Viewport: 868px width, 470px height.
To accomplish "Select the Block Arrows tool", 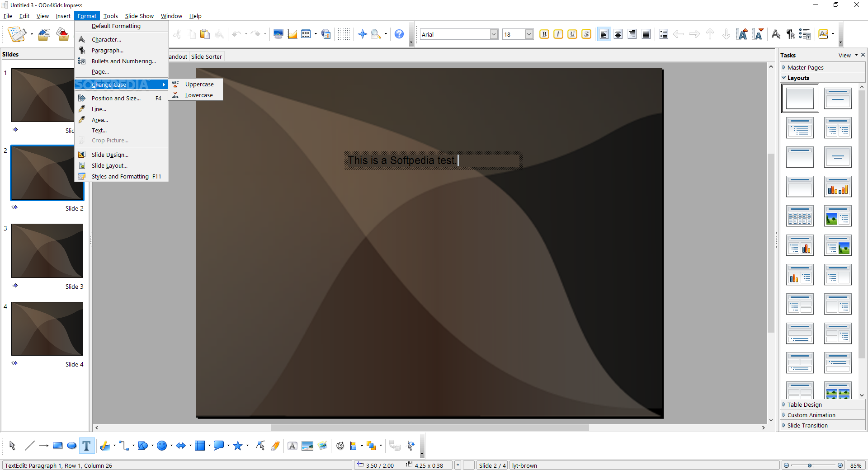I will click(181, 446).
